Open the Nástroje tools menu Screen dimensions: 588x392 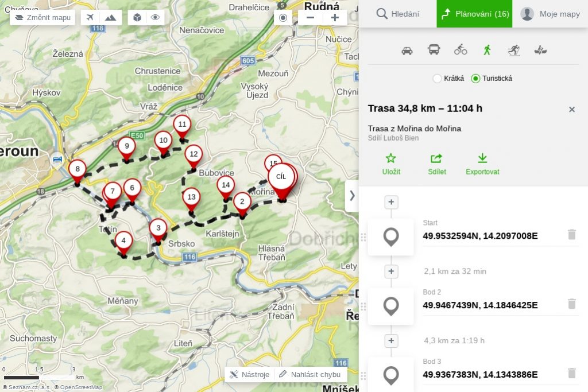249,374
